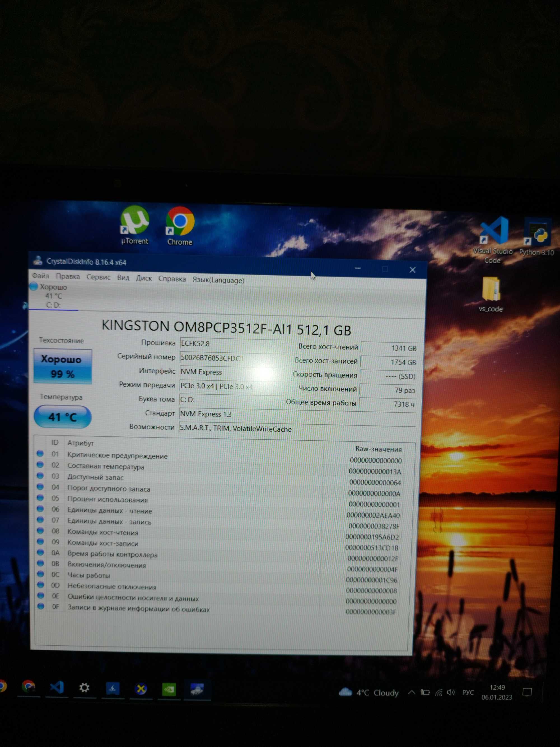Click the battery tray icon
The height and width of the screenshot is (747, 560).
[425, 693]
